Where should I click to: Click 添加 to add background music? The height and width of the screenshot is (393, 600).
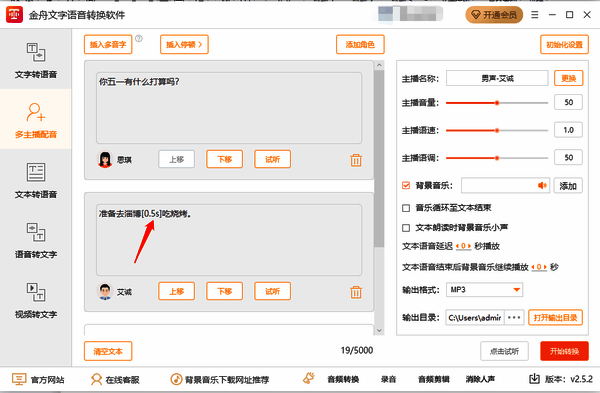point(568,186)
